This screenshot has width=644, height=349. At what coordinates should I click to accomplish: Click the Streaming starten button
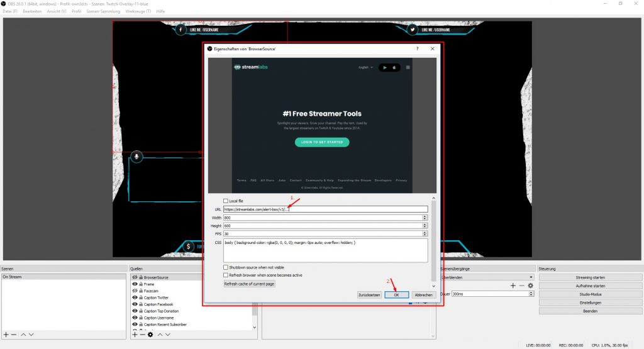(590, 277)
